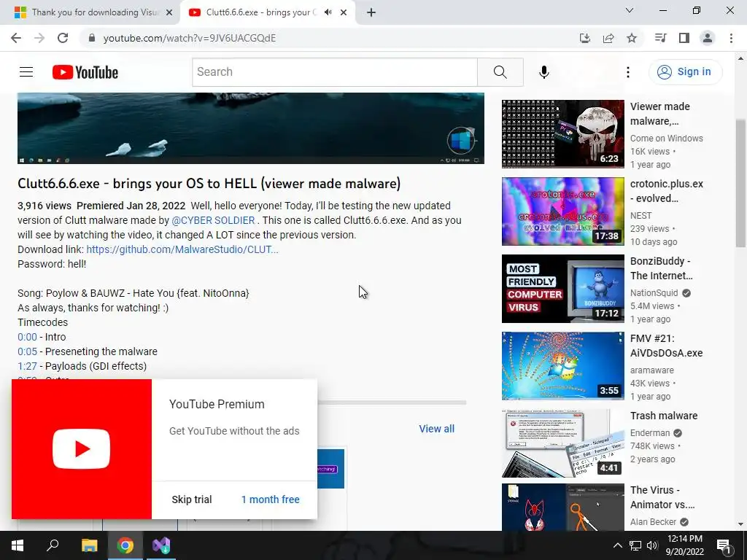Open Chrome profile avatar icon
Viewport: 747px width, 560px height.
tap(708, 38)
